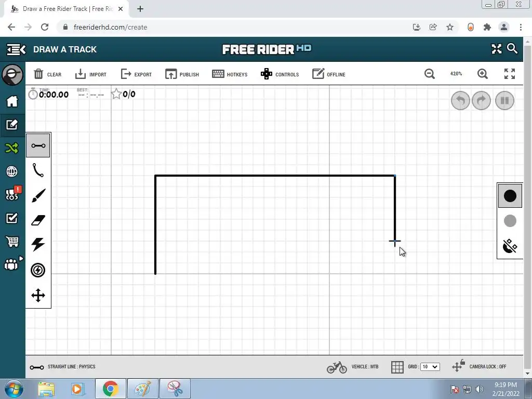Open the notifications icon with red alert
The image size is (532, 399).
(13, 193)
